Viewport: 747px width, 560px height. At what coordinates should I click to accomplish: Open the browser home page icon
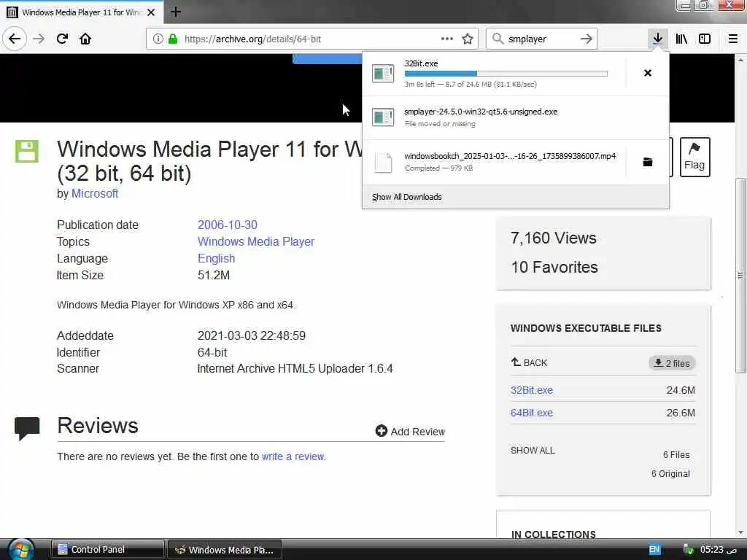pyautogui.click(x=85, y=39)
